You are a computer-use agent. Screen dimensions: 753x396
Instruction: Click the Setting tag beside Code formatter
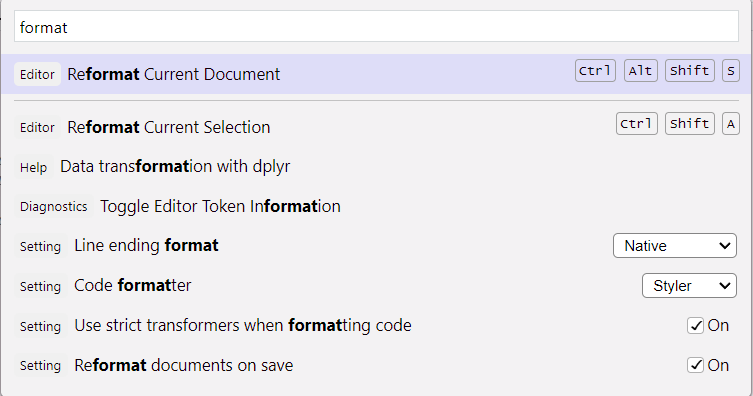(40, 287)
